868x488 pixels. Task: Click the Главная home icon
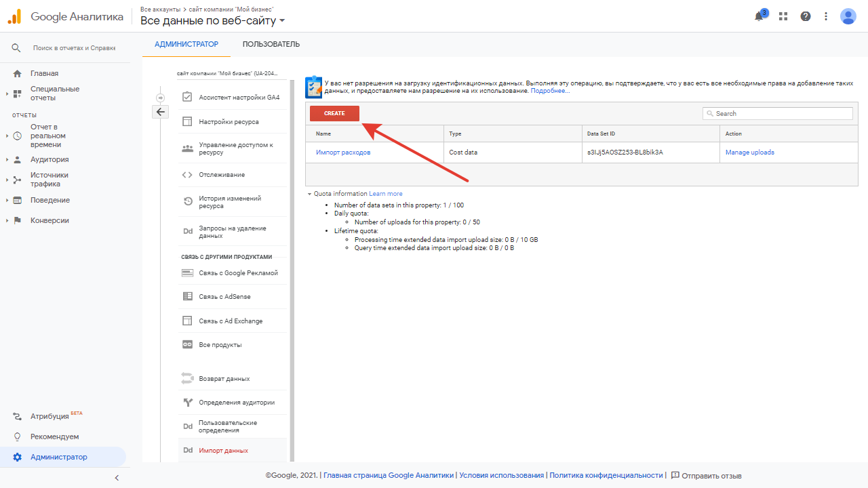pyautogui.click(x=17, y=73)
